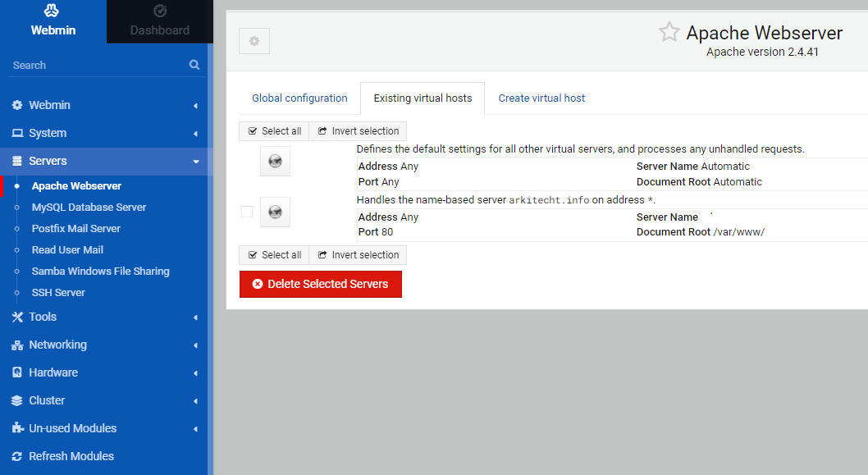Image resolution: width=868 pixels, height=475 pixels.
Task: Expand the Cluster menu arrow
Action: click(x=195, y=401)
